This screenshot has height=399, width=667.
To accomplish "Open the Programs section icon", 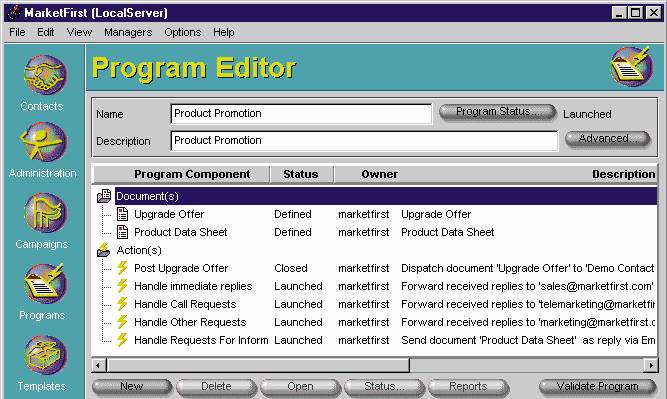I will (x=44, y=283).
